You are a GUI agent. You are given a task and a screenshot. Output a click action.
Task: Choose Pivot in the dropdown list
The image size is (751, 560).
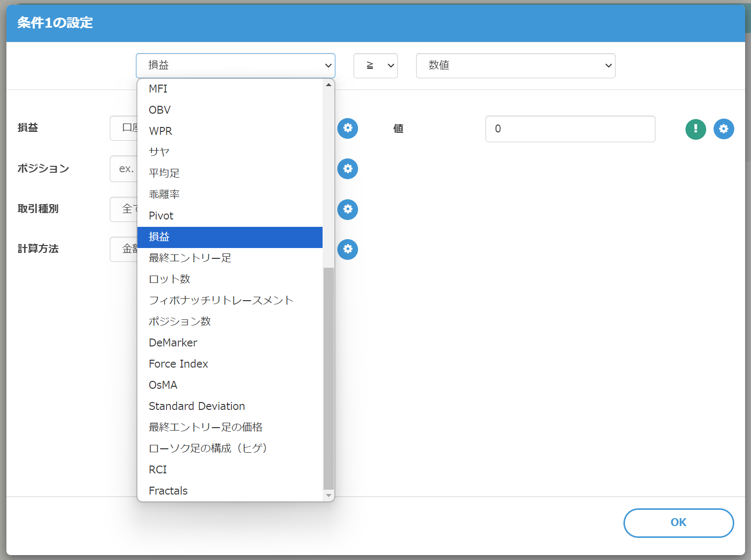coord(161,216)
